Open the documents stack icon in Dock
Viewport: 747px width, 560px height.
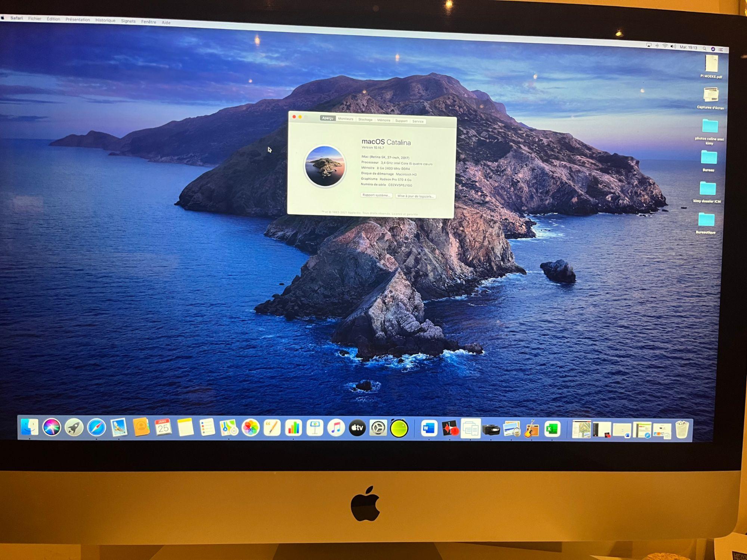pos(471,429)
